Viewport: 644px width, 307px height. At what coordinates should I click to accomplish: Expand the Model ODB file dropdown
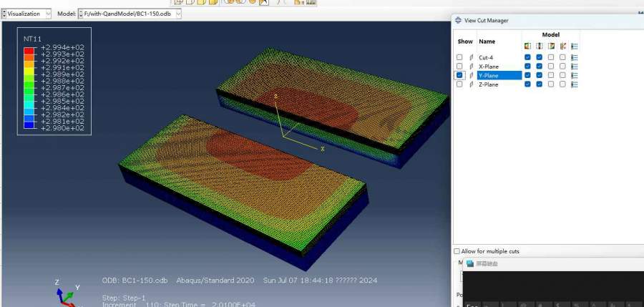tap(178, 14)
